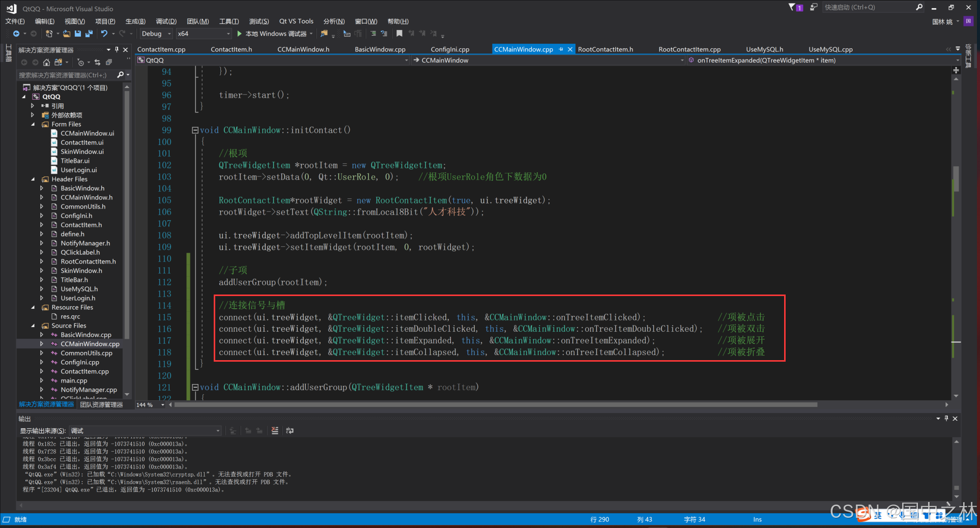This screenshot has width=980, height=528.
Task: Click Solution Explorer search magnifier icon
Action: pyautogui.click(x=121, y=75)
